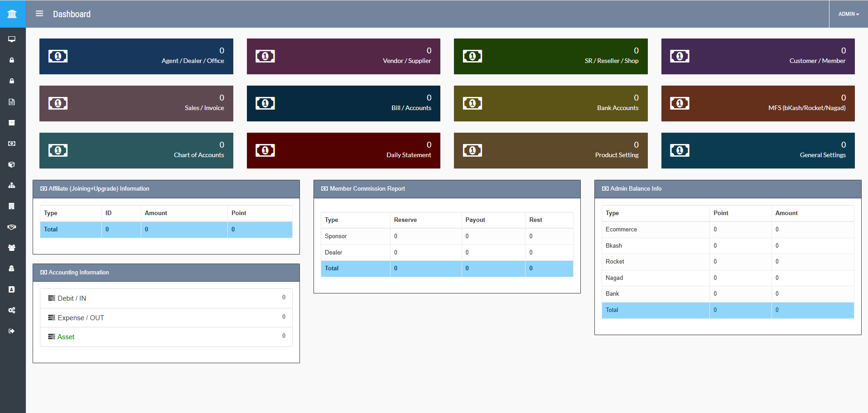
Task: Click the handshake sidebar icon
Action: pos(12,227)
